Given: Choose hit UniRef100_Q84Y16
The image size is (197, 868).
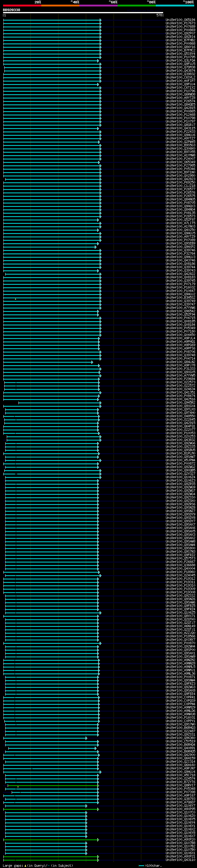Looking at the screenshot, I should (x=180, y=47).
